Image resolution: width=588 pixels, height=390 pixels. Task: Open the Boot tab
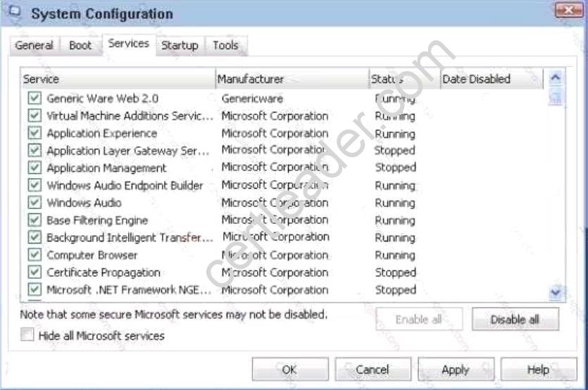[x=80, y=46]
